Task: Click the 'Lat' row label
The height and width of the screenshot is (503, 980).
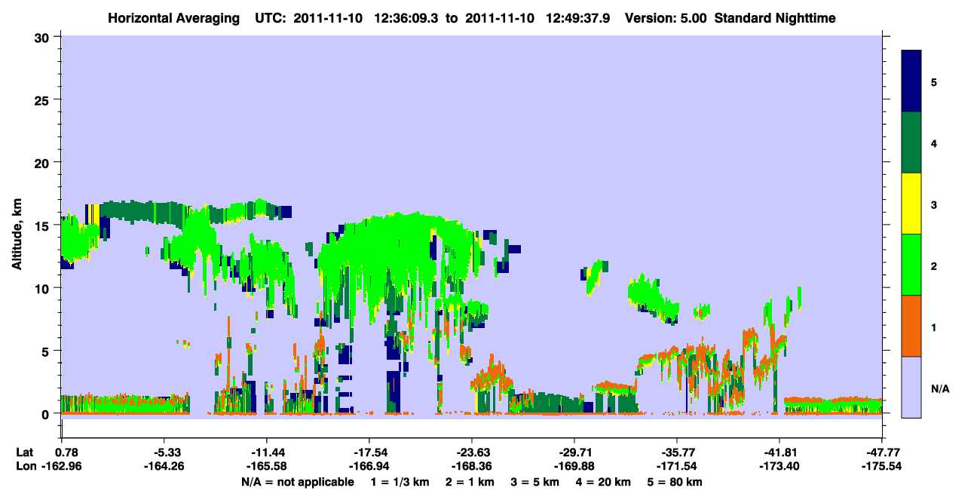Action: pyautogui.click(x=24, y=452)
